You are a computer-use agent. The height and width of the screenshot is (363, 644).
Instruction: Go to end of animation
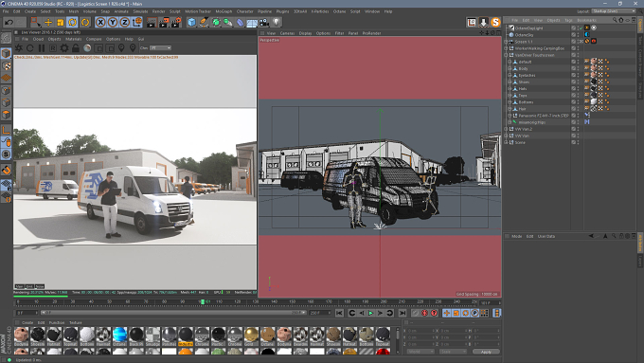pos(402,314)
